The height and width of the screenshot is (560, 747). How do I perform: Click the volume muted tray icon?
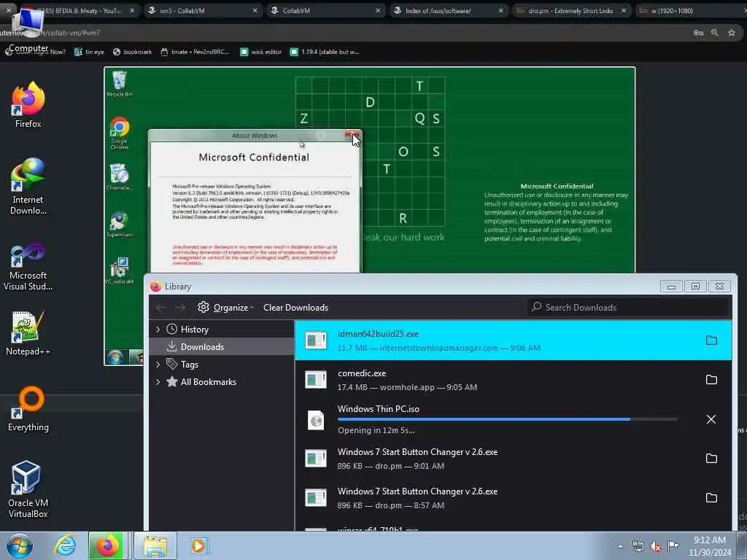(x=656, y=547)
